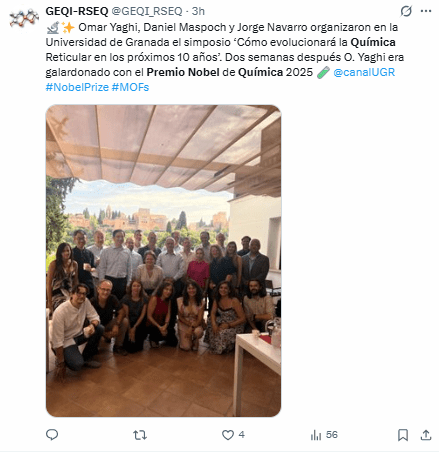Like the post with the heart icon

tap(228, 435)
